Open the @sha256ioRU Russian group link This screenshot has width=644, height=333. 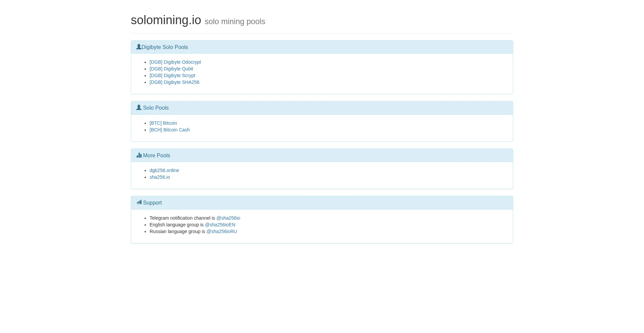point(222,231)
